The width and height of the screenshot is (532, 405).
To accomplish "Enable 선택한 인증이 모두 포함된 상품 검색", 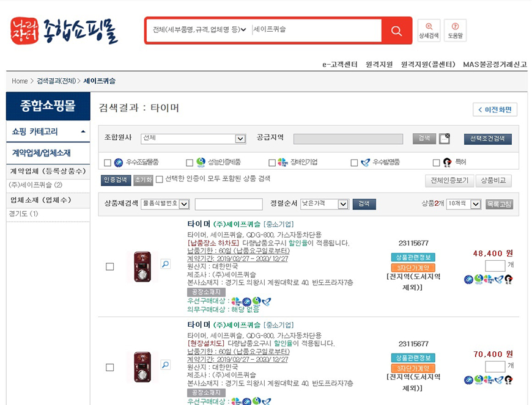I will click(160, 179).
